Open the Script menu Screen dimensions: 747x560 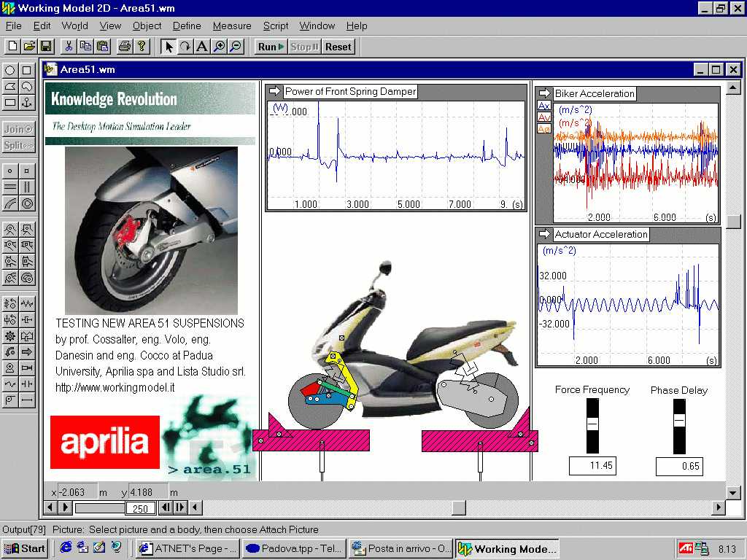pos(276,26)
